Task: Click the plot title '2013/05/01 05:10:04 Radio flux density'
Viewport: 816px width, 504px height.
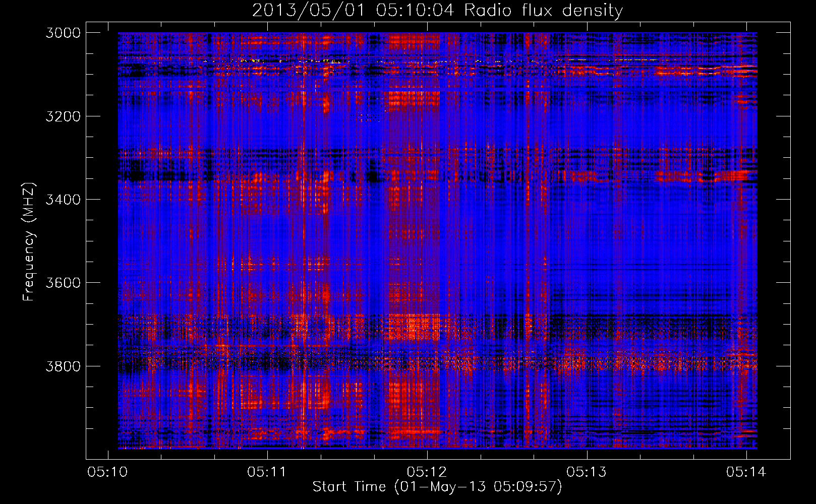Action: 437,10
